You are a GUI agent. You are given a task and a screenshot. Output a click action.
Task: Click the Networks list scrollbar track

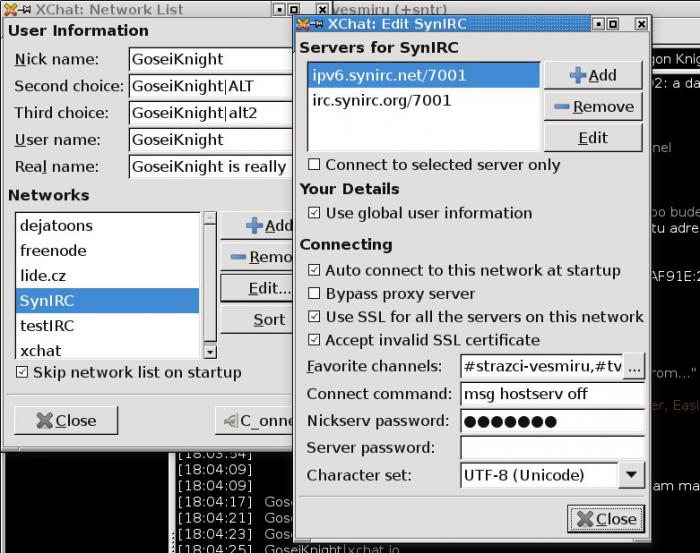210,284
